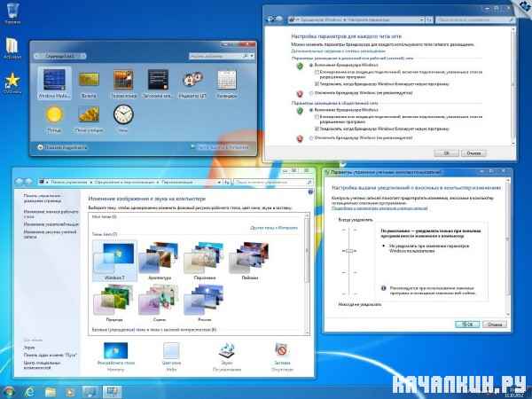The image size is (532, 399).
Task: Select turn on firewall for public network
Action: pyautogui.click(x=311, y=110)
